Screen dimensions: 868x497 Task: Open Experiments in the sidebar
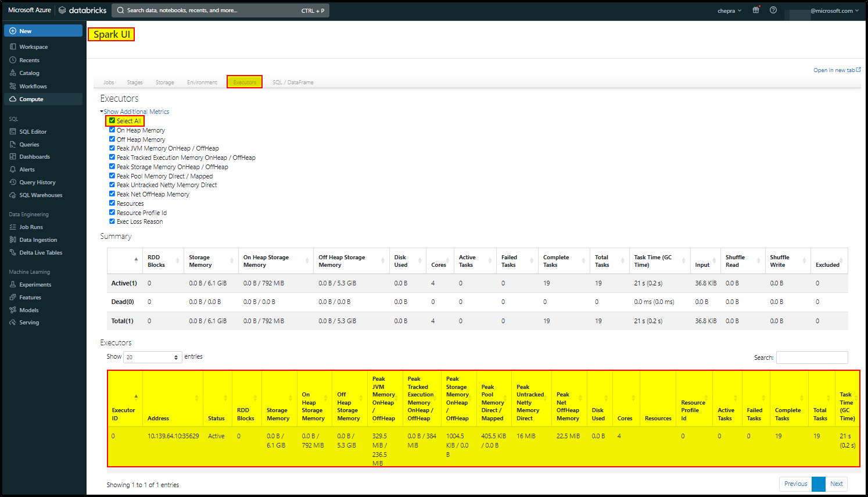pyautogui.click(x=43, y=285)
